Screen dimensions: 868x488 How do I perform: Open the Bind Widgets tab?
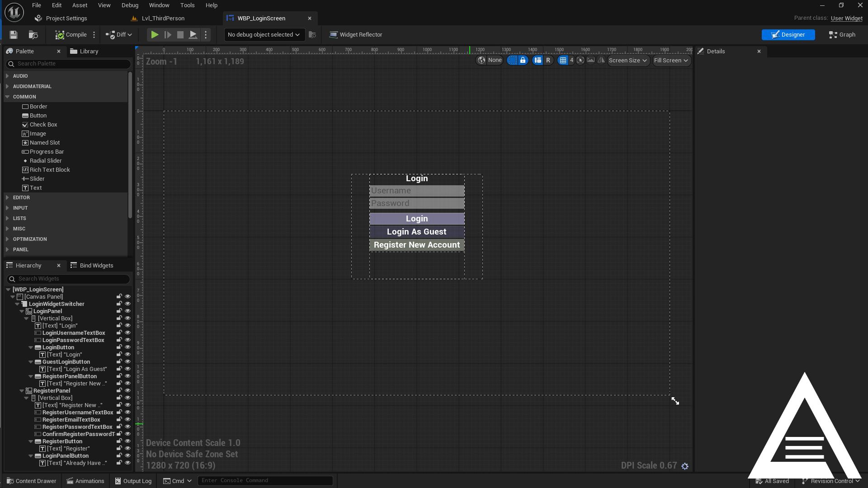(92, 266)
